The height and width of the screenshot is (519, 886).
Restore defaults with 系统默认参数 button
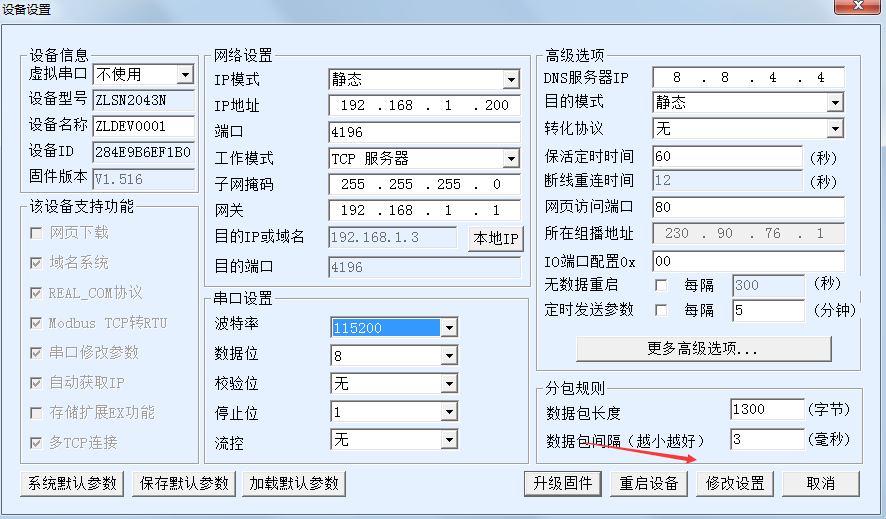click(x=72, y=483)
